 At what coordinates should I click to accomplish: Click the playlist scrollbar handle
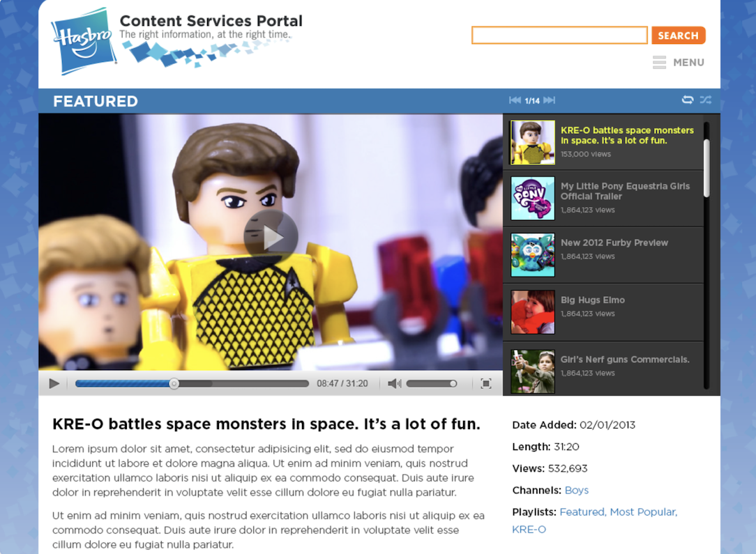pos(706,168)
